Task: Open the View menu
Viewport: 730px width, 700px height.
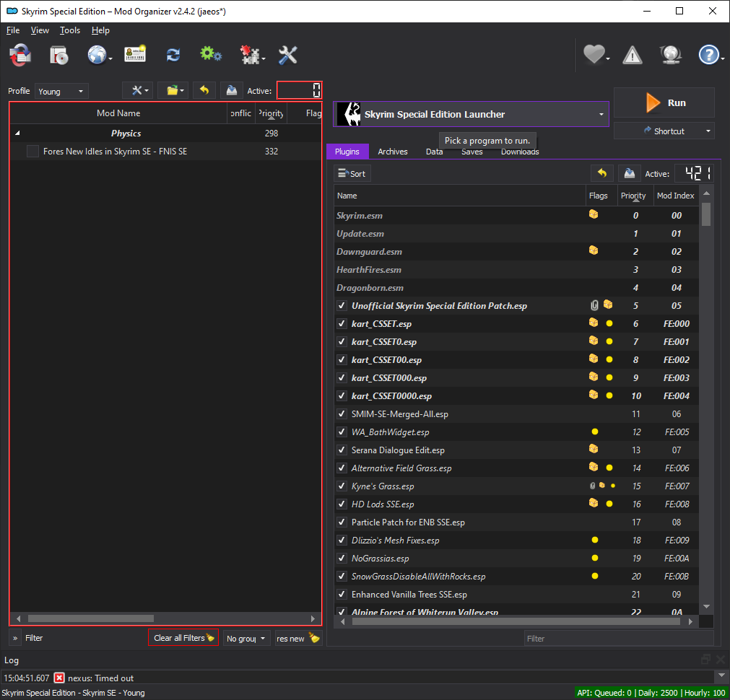Action: 40,30
